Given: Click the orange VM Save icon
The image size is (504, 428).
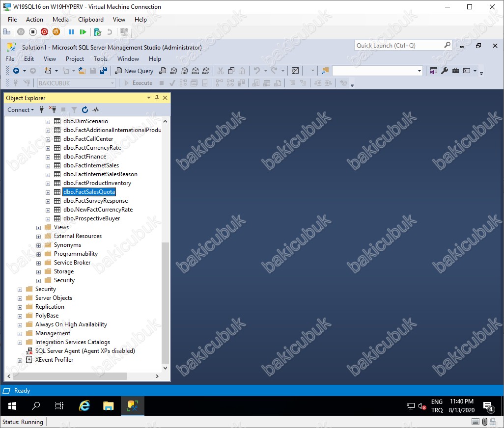Looking at the screenshot, I should pos(56,32).
